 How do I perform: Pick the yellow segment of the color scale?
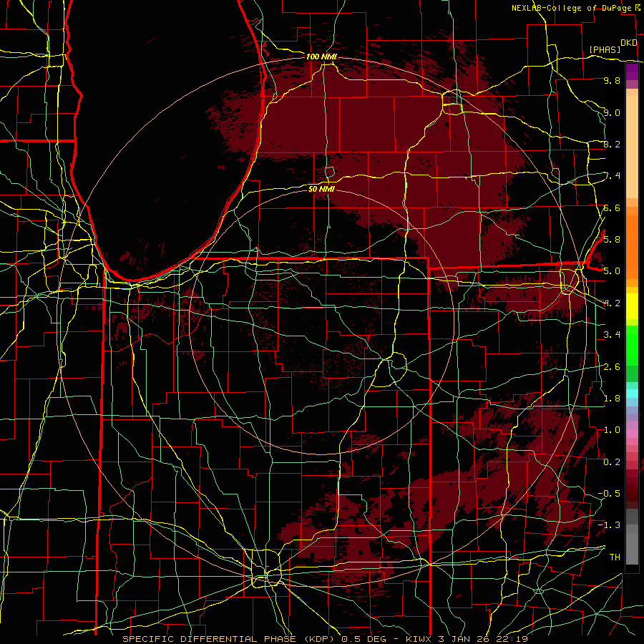coord(632,306)
